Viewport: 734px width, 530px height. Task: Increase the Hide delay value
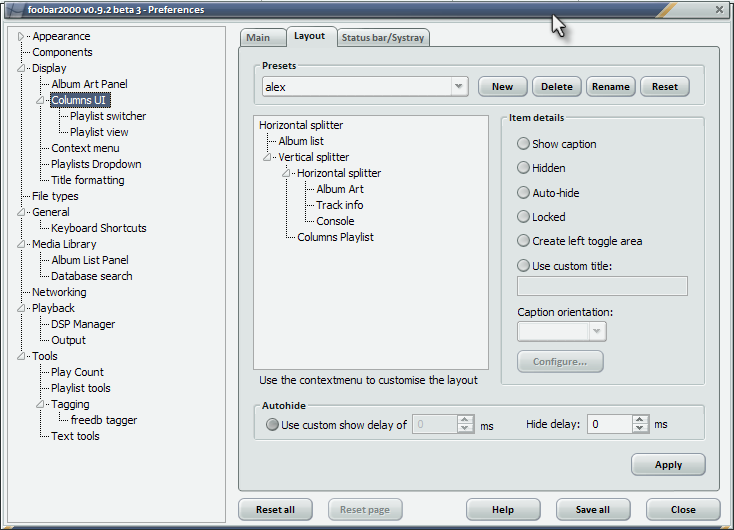pyautogui.click(x=640, y=420)
